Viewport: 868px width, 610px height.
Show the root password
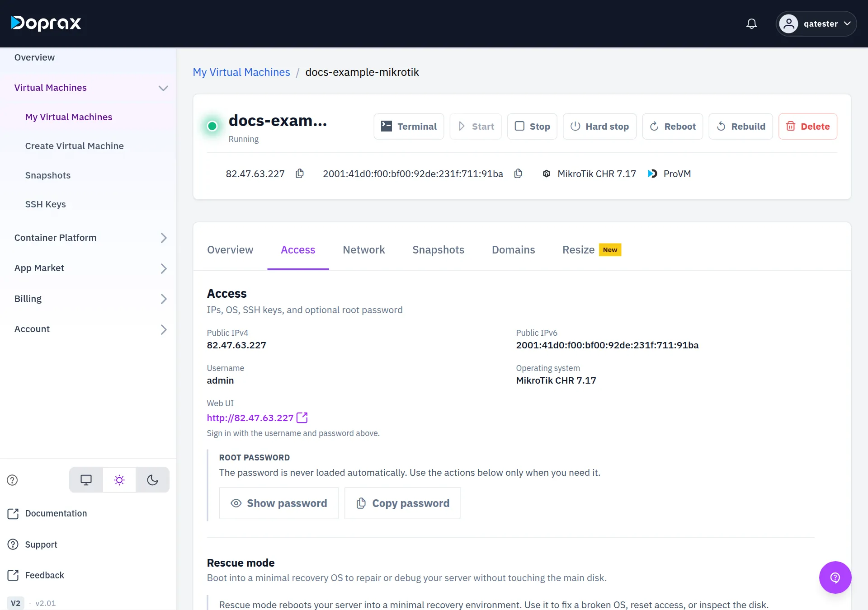pos(279,503)
